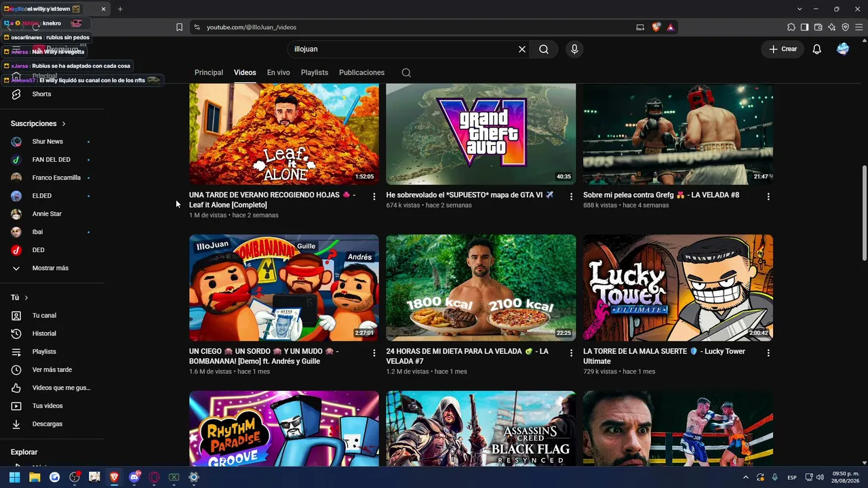
Task: Click the address bar URL
Action: coord(252,27)
